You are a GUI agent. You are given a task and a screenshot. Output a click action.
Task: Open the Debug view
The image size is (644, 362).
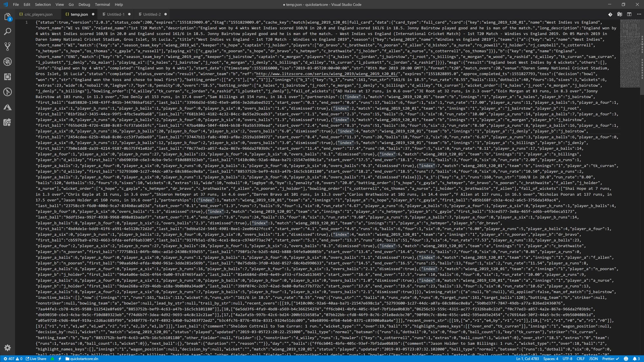(x=7, y=62)
